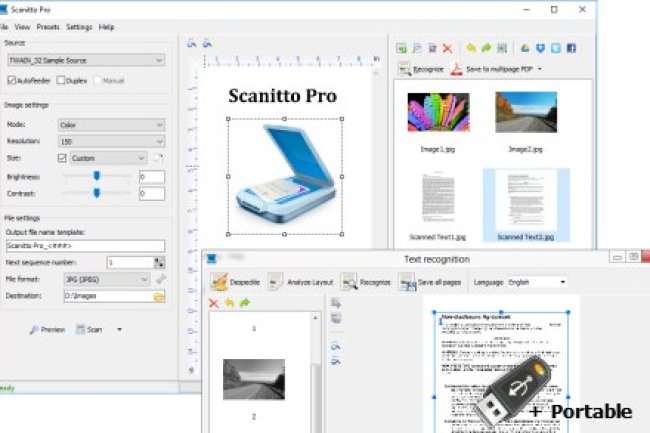This screenshot has width=650, height=433.
Task: Toggle the Autofeeder checkbox
Action: click(x=12, y=80)
